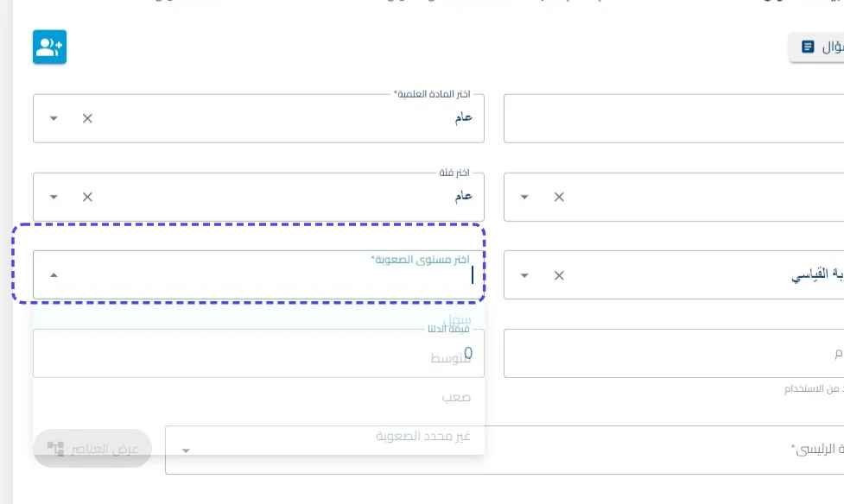The image size is (844, 504).
Task: Click the tree icon in عرض العناصر button
Action: 55,448
